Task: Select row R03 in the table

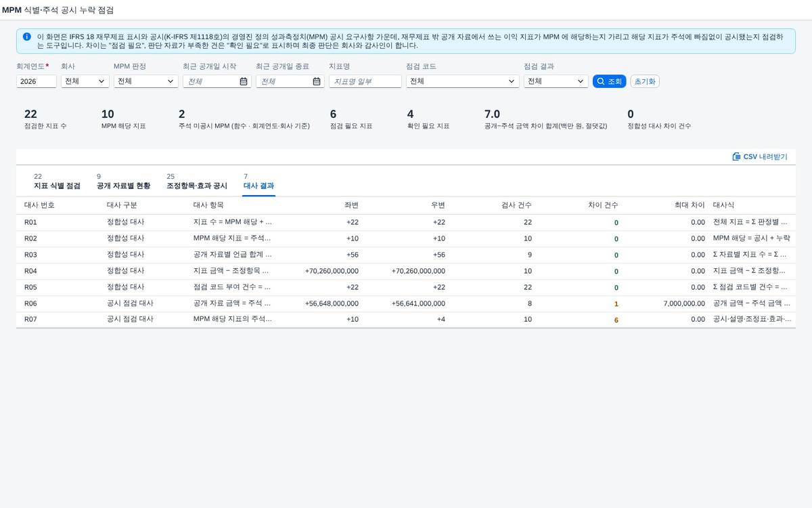Action: point(406,255)
